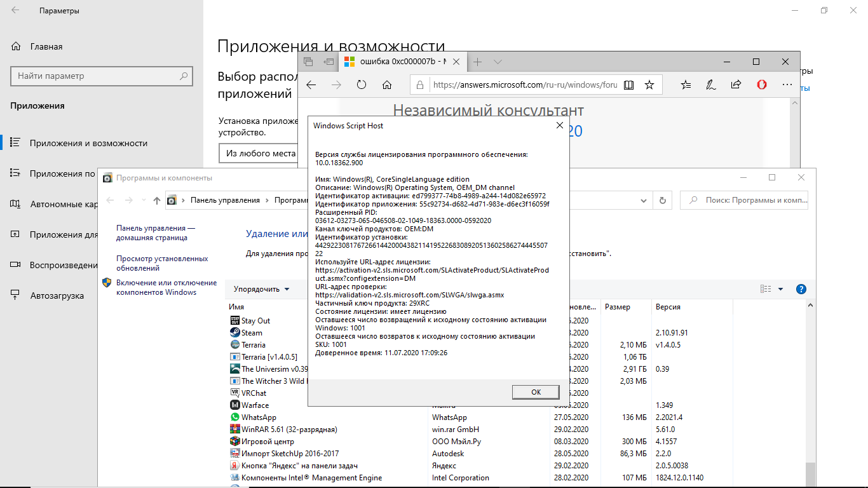Click the Найти параметр search field
Viewport: 868px width, 488px height.
[101, 76]
